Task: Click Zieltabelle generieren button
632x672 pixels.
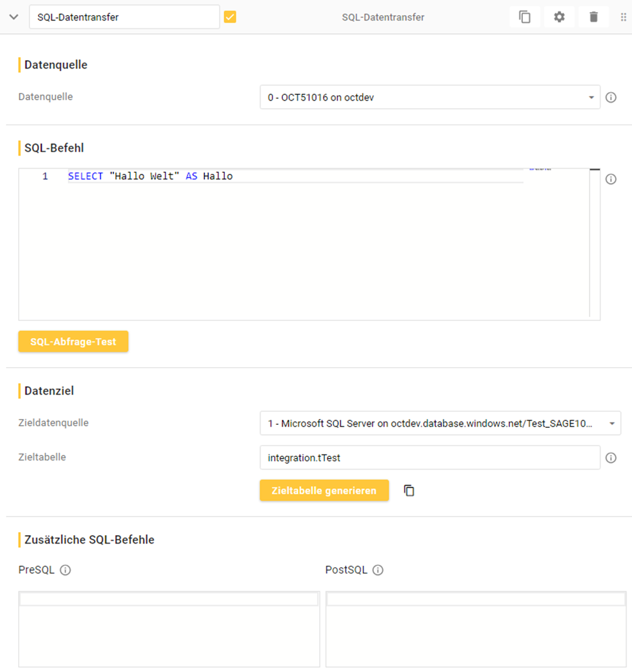Action: click(x=324, y=491)
